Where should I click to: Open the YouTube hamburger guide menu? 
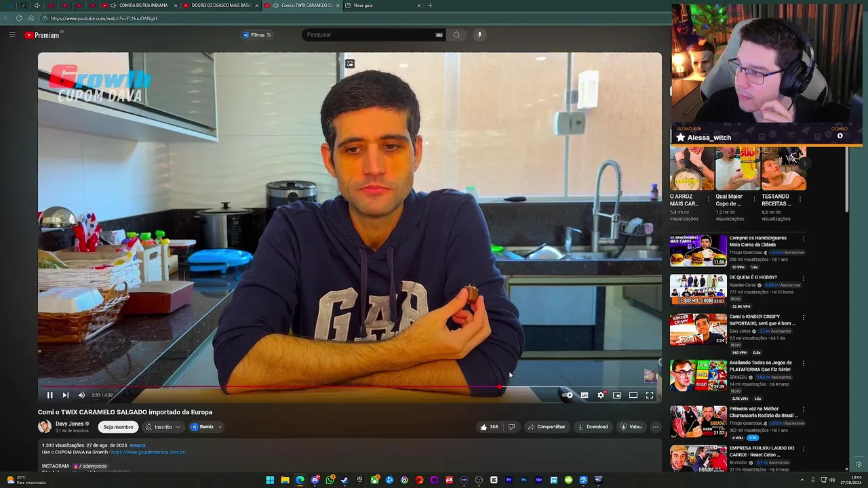click(x=12, y=35)
